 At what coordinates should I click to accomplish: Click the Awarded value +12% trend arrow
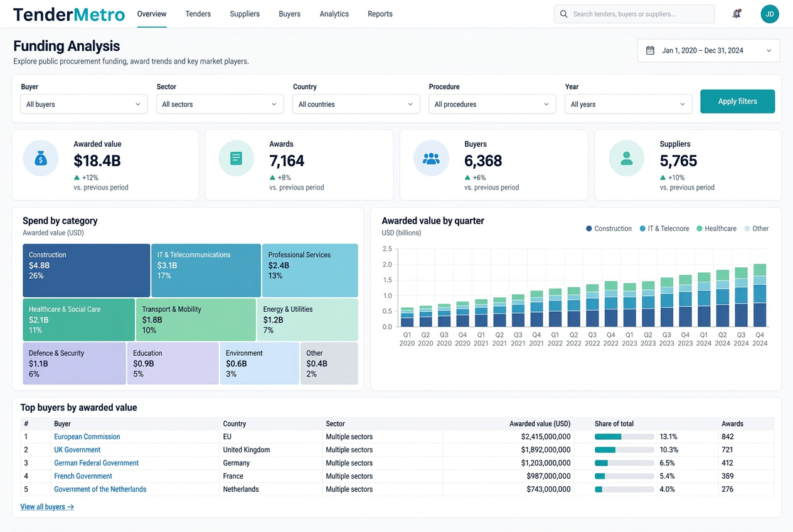pyautogui.click(x=77, y=178)
